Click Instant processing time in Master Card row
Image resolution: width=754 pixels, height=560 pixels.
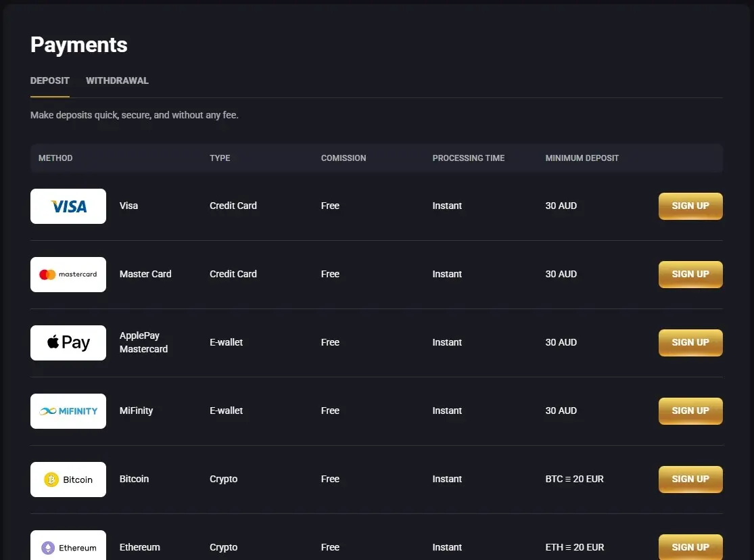coord(447,274)
